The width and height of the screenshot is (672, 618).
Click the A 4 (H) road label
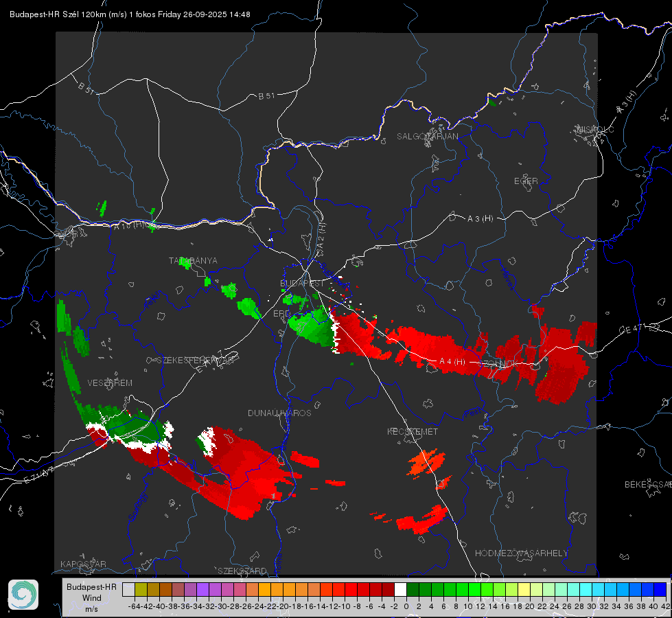pyautogui.click(x=452, y=362)
